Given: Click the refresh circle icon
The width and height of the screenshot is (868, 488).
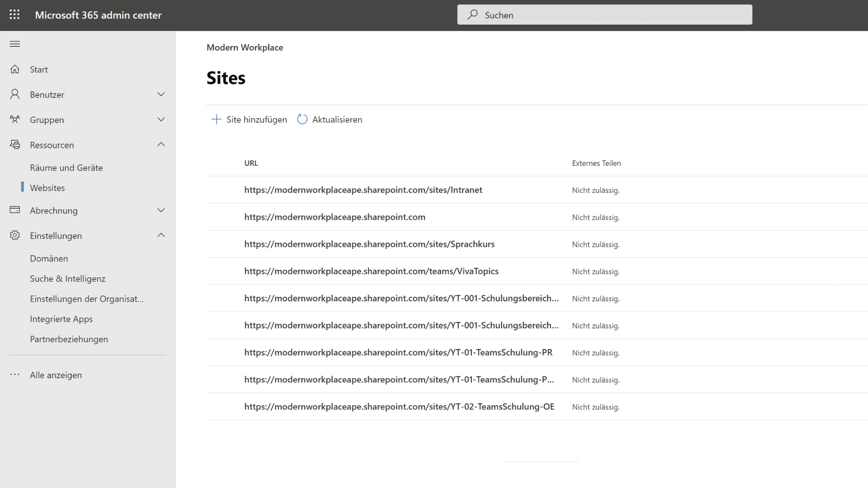Looking at the screenshot, I should coord(302,119).
